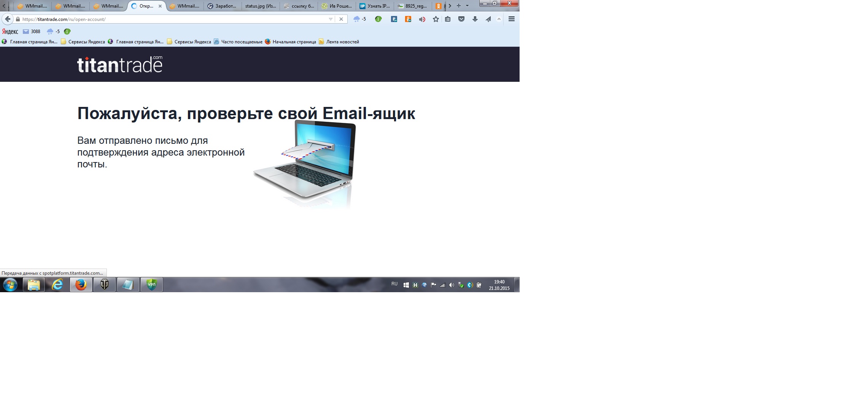Image resolution: width=868 pixels, height=401 pixels.
Task: Open the weather widget showing -5 in toolbar
Action: (359, 19)
